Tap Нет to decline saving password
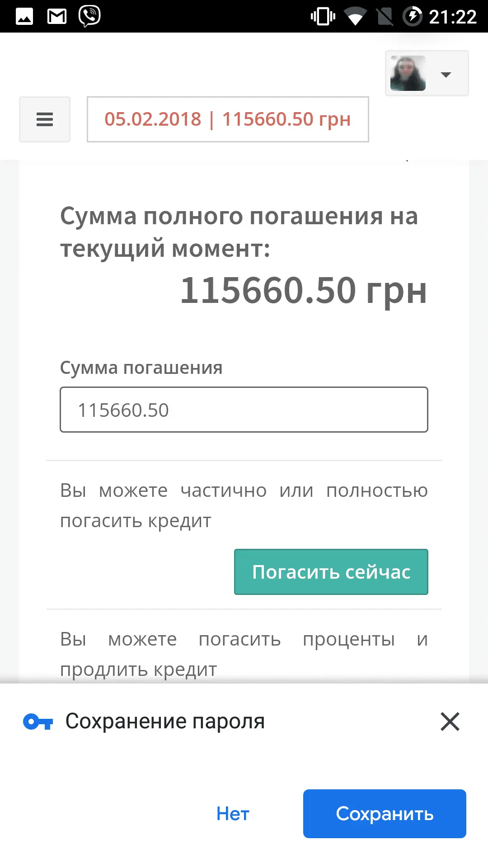 [233, 814]
